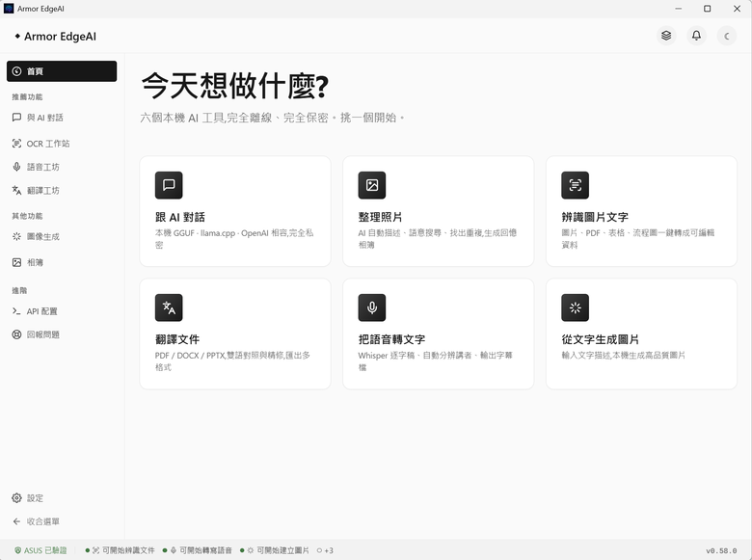This screenshot has width=752, height=560.
Task: Click the back arrow beside 收合選單
Action: coord(16,521)
